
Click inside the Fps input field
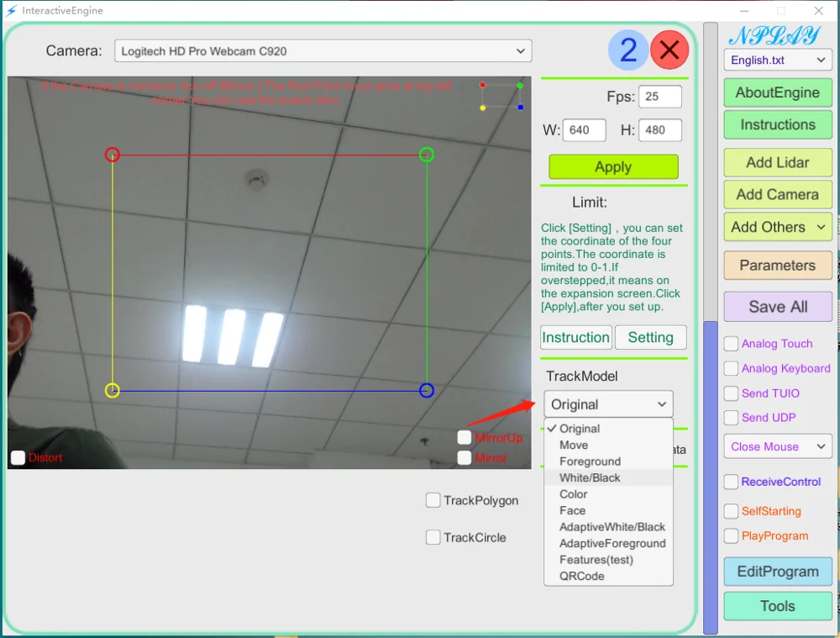coord(659,96)
